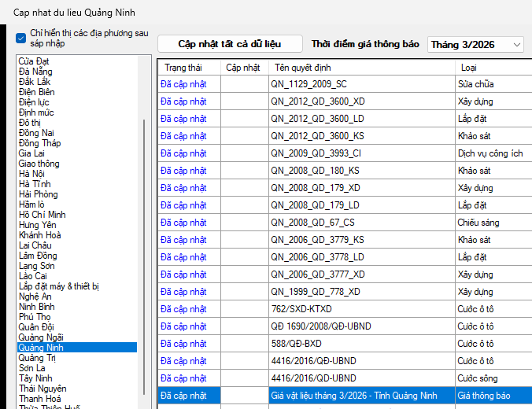Uncheck the post-merger localities display checkbox
Screen dimensions: 532x409
[21, 38]
